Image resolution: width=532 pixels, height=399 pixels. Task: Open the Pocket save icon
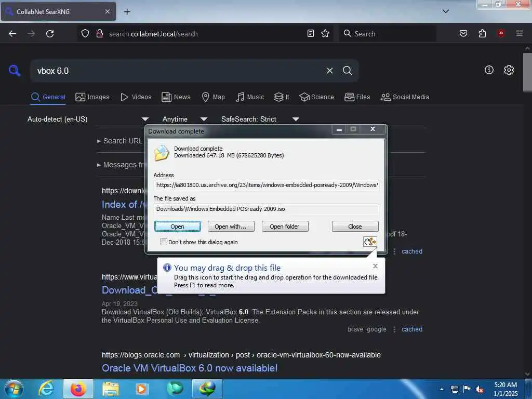pyautogui.click(x=463, y=33)
